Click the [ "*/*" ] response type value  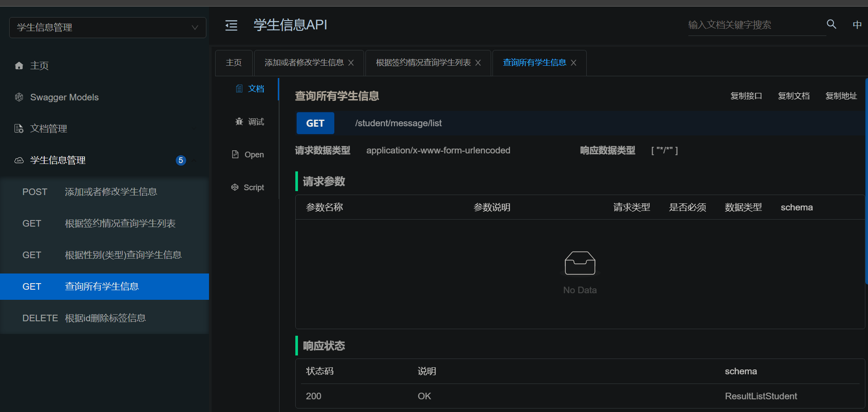(x=665, y=150)
